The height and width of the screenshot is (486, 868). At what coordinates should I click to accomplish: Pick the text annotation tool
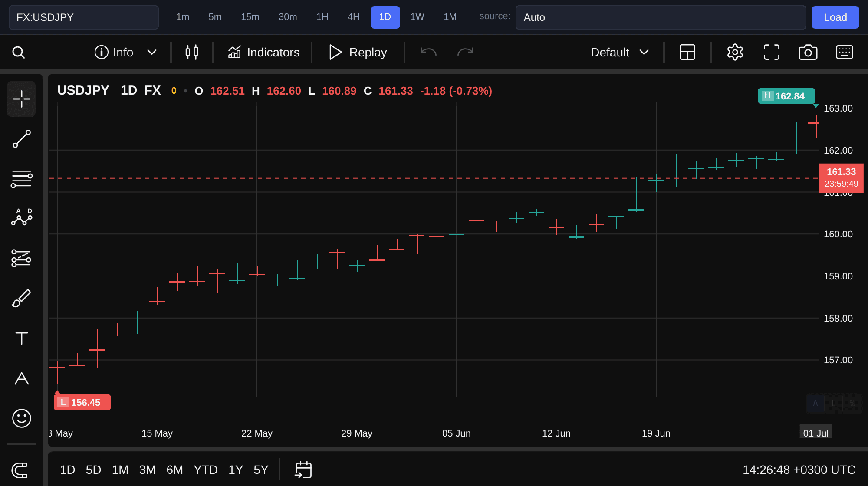coord(21,338)
